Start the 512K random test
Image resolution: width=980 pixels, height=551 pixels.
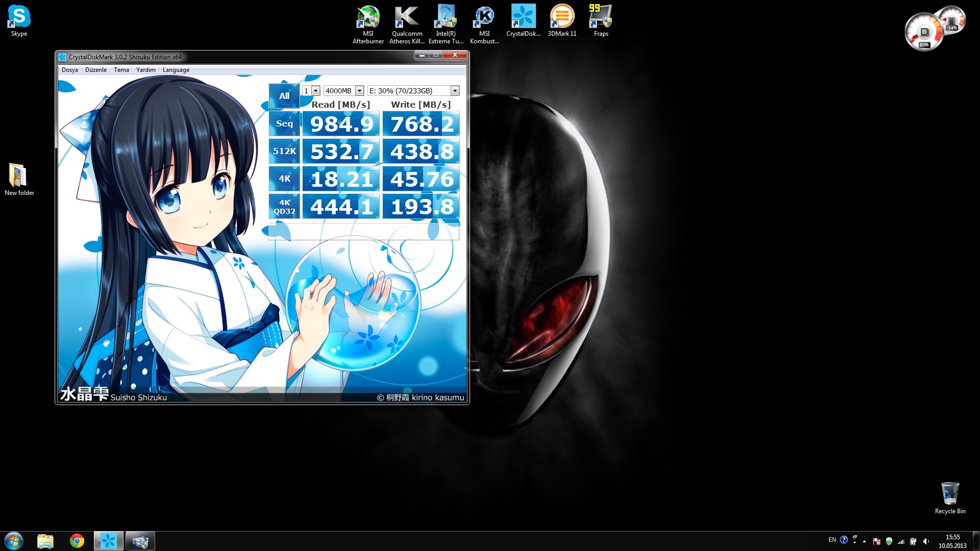(284, 151)
